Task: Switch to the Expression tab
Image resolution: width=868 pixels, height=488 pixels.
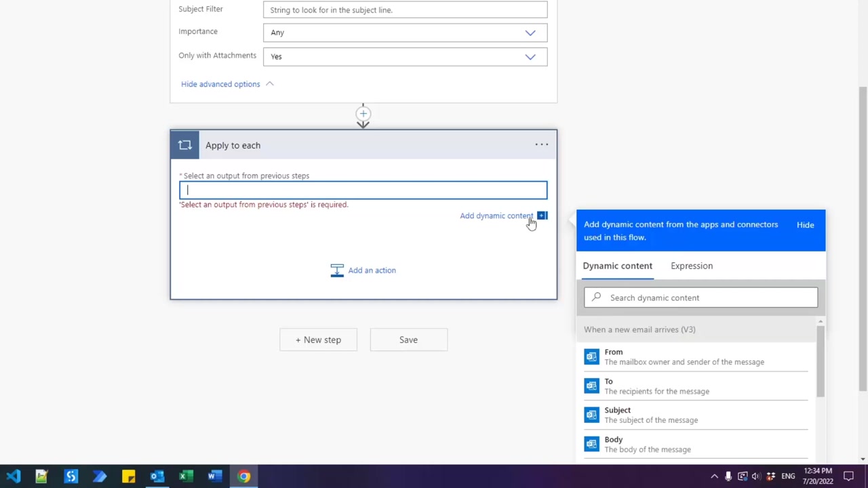Action: [x=691, y=266]
